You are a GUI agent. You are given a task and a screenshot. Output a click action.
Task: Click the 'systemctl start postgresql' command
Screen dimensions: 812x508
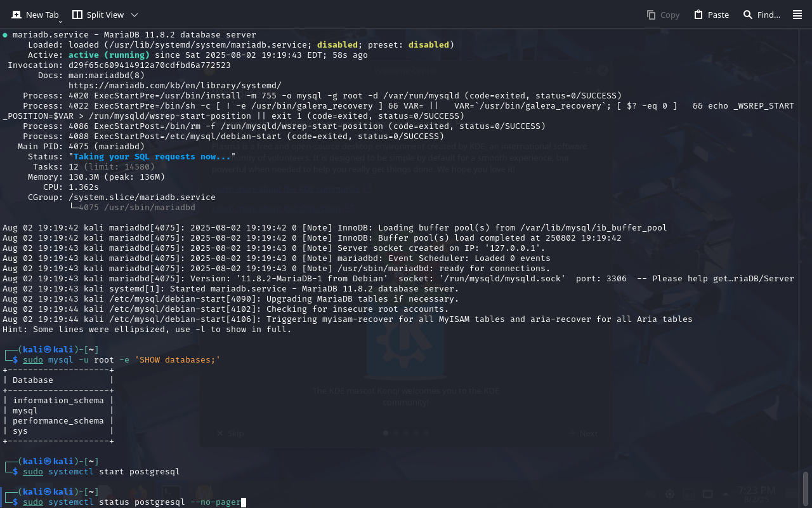(x=114, y=471)
